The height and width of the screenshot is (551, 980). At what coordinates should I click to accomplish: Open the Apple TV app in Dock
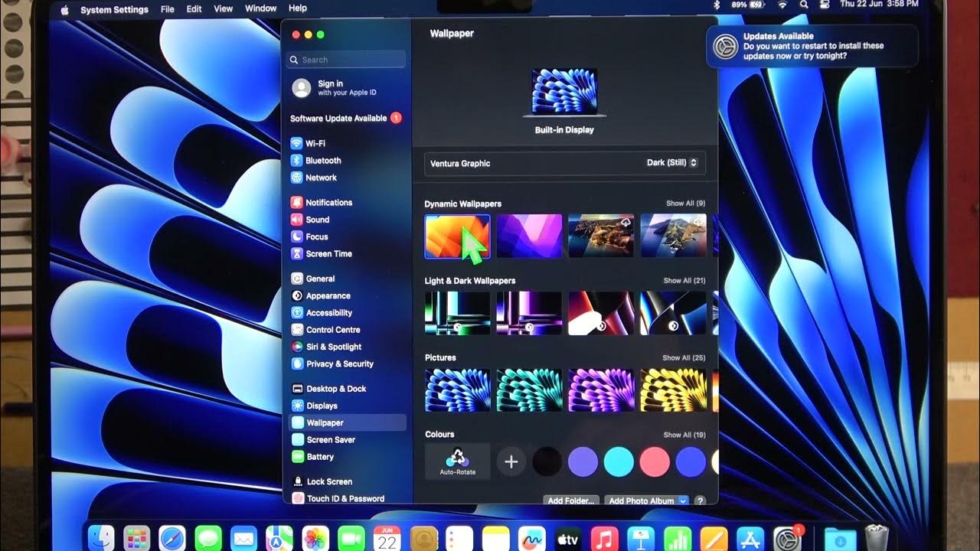[567, 540]
